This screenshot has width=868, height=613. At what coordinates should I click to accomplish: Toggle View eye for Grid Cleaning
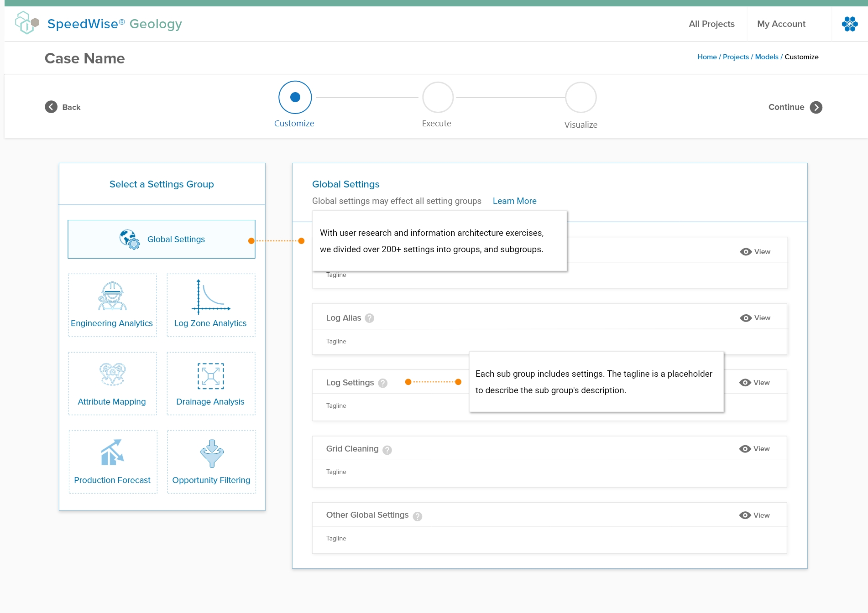tap(745, 449)
